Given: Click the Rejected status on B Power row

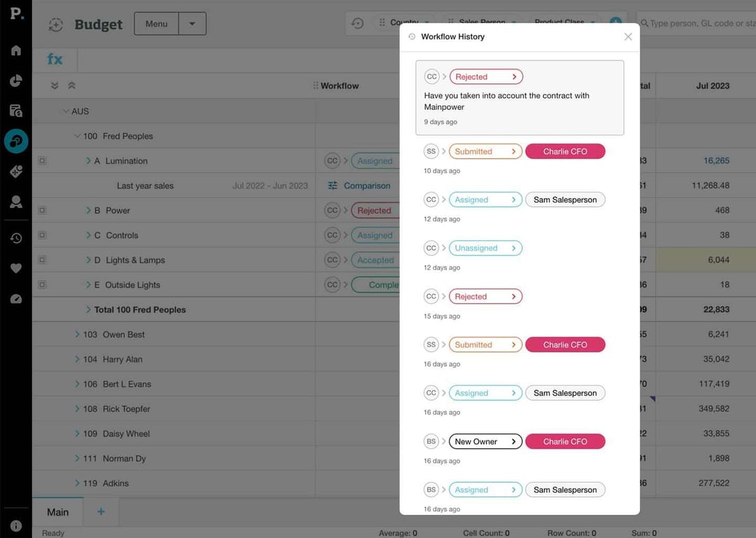Looking at the screenshot, I should pyautogui.click(x=375, y=210).
